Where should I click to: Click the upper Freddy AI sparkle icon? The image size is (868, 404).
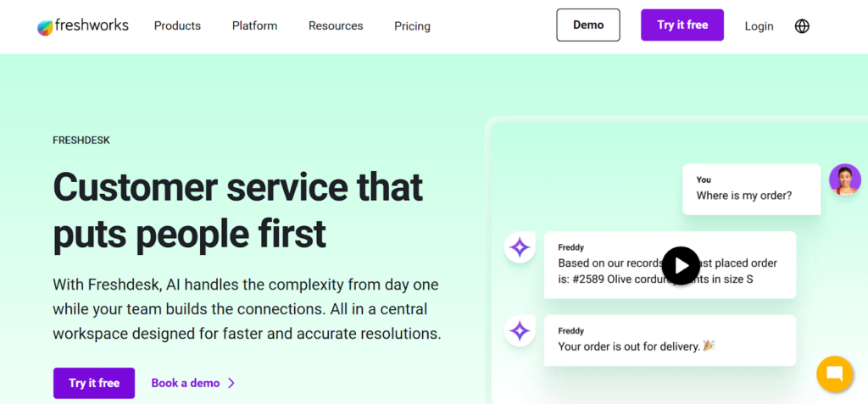[x=520, y=248]
